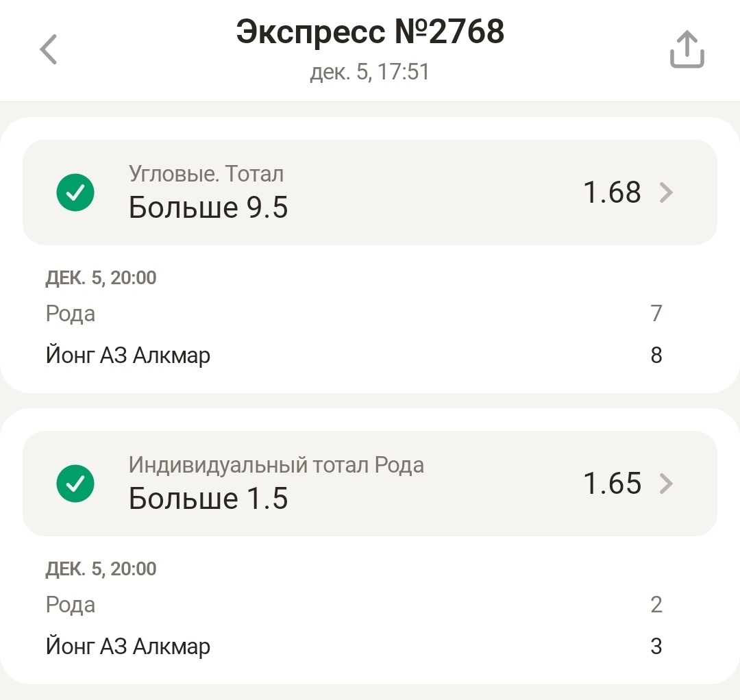Tap the back arrow icon

click(48, 50)
